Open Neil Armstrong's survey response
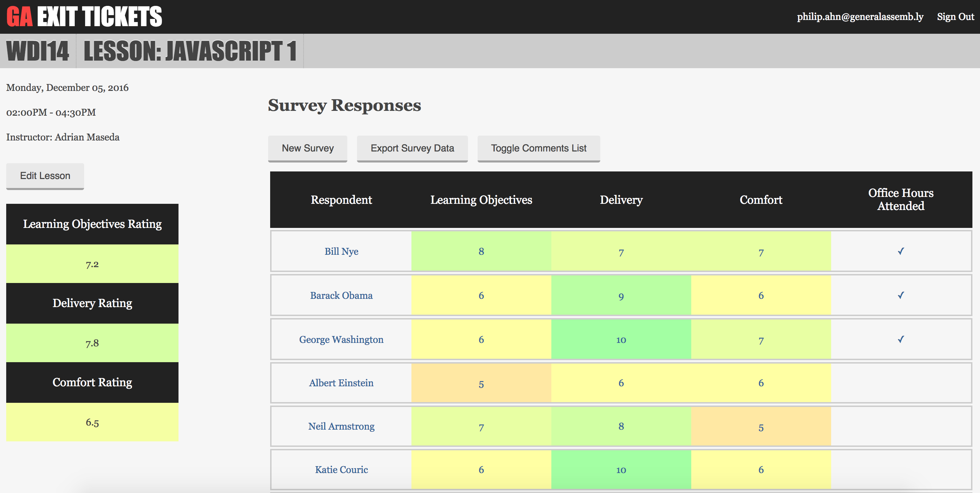The image size is (980, 493). tap(341, 426)
